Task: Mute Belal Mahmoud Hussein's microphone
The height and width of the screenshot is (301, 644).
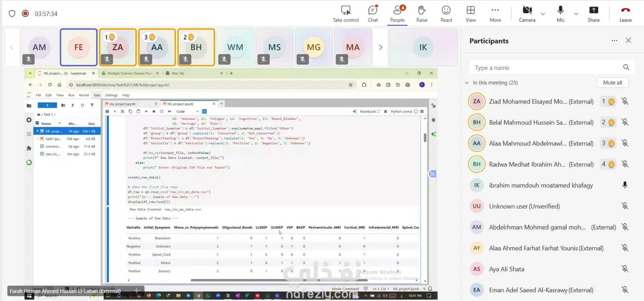Action: pos(625,122)
